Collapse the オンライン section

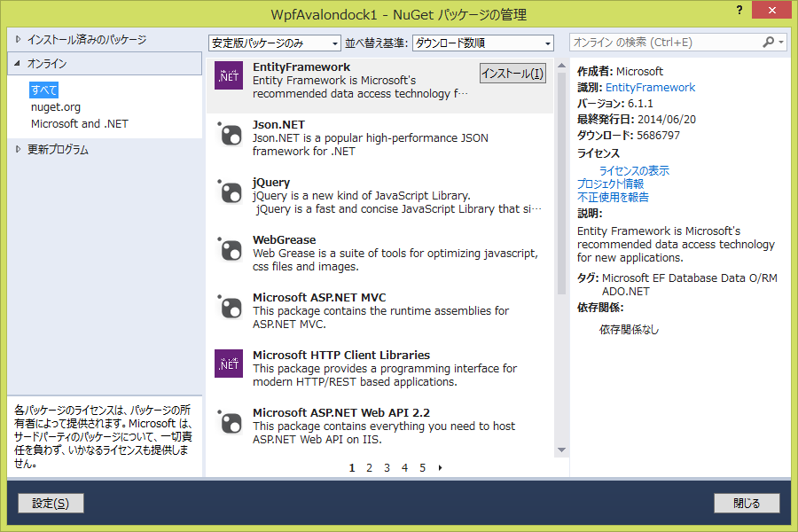coord(18,63)
